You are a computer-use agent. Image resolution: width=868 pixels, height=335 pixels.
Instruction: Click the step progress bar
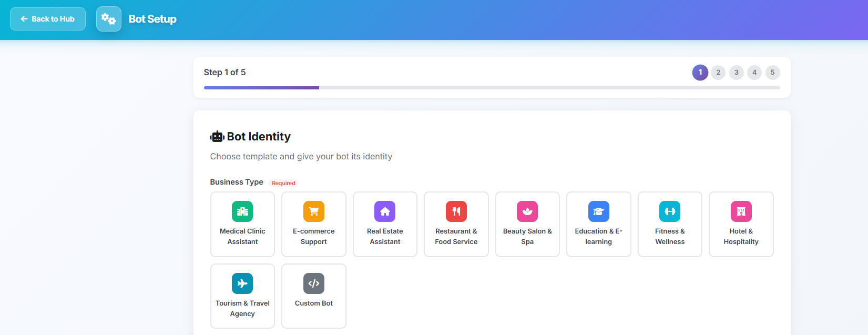pyautogui.click(x=492, y=88)
